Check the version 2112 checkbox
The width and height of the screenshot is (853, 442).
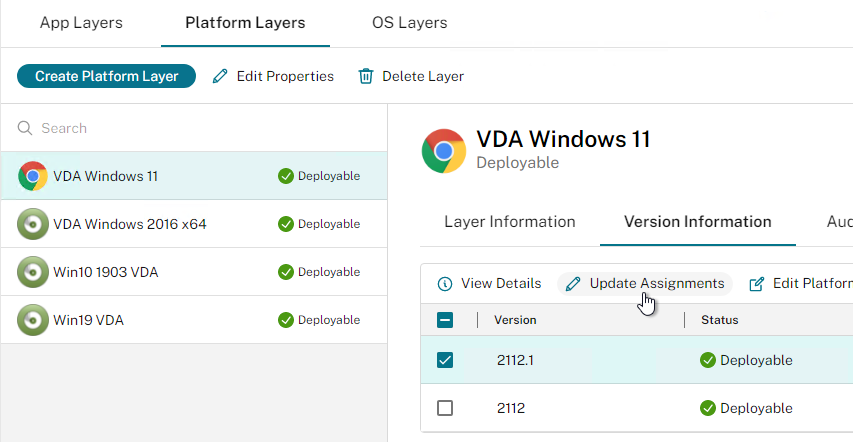click(445, 408)
